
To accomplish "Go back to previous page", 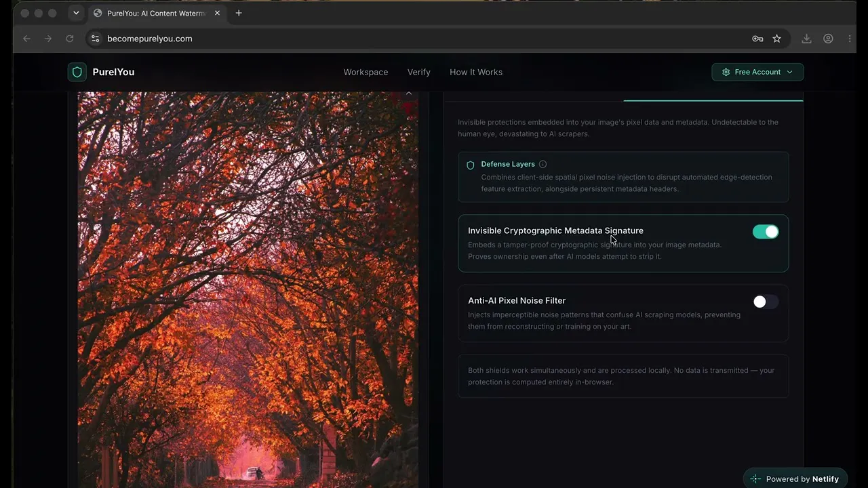I will 26,39.
